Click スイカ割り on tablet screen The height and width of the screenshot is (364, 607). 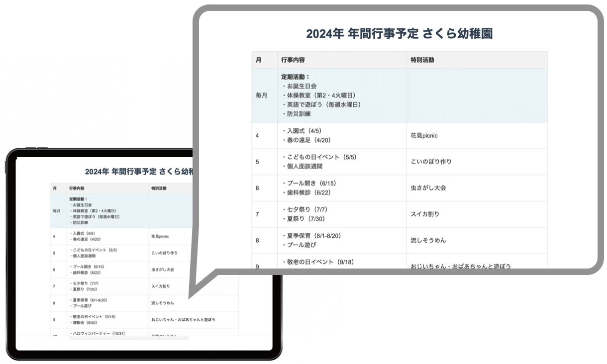click(x=161, y=286)
